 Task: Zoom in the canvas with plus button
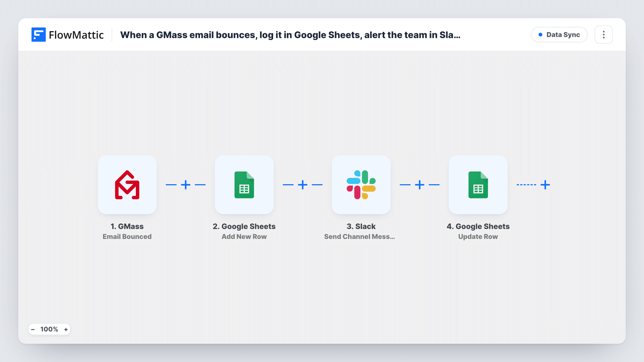click(x=66, y=329)
